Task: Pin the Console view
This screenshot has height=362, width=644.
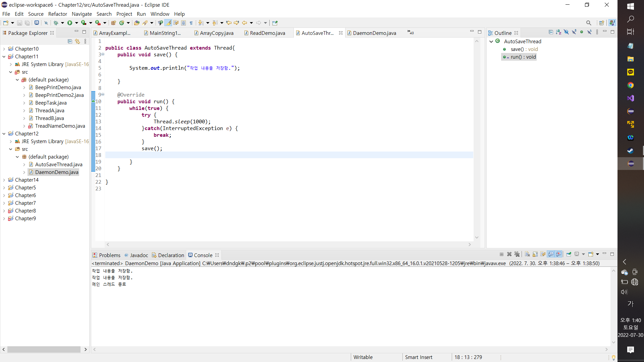Action: pyautogui.click(x=569, y=254)
